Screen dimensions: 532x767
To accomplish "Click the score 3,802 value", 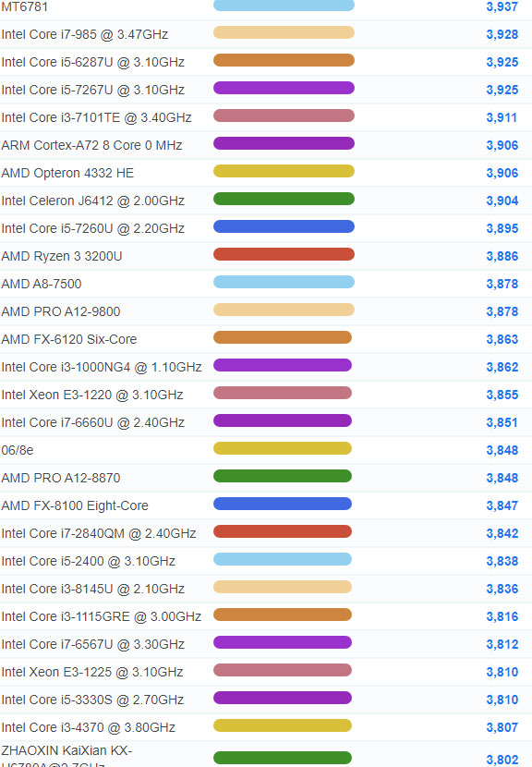I will click(x=502, y=761).
